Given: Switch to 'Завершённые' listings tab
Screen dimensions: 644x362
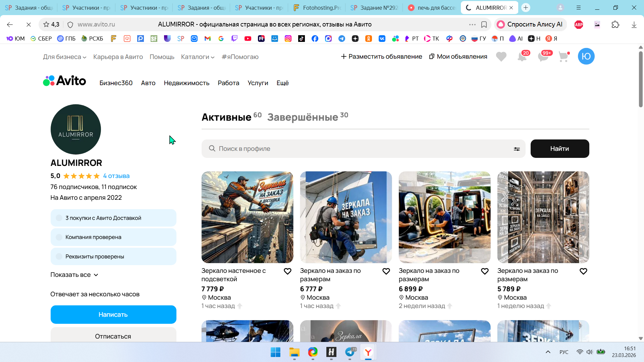Looking at the screenshot, I should (x=303, y=117).
